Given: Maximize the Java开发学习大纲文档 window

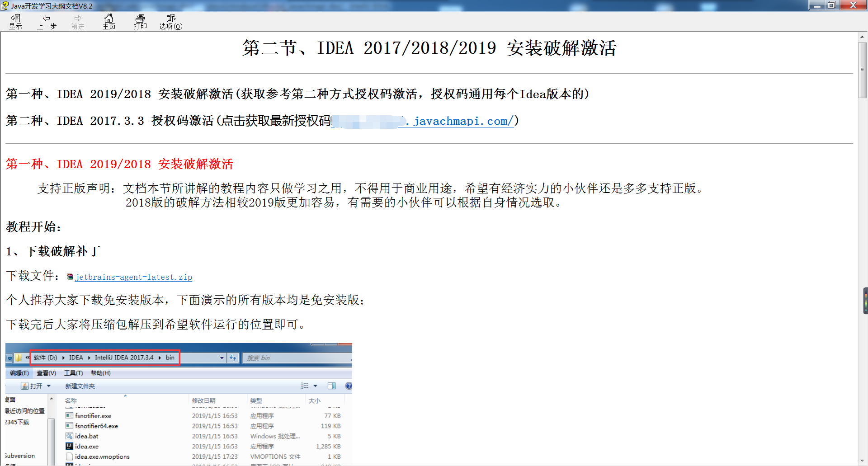Looking at the screenshot, I should click(x=832, y=5).
